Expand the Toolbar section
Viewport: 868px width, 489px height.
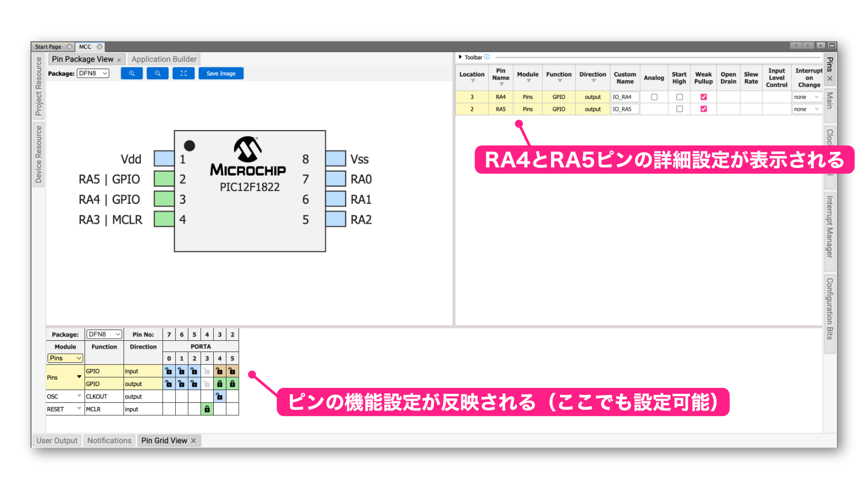pyautogui.click(x=460, y=57)
